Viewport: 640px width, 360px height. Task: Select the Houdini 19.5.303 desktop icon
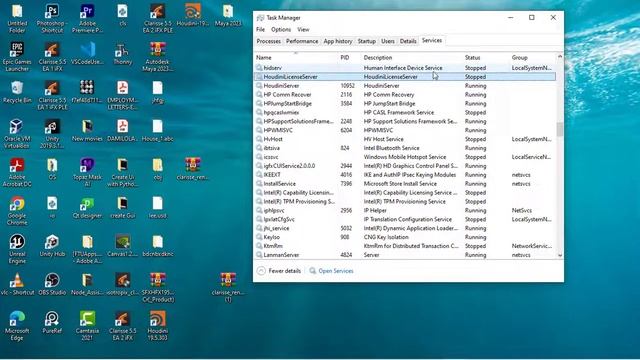pyautogui.click(x=158, y=326)
